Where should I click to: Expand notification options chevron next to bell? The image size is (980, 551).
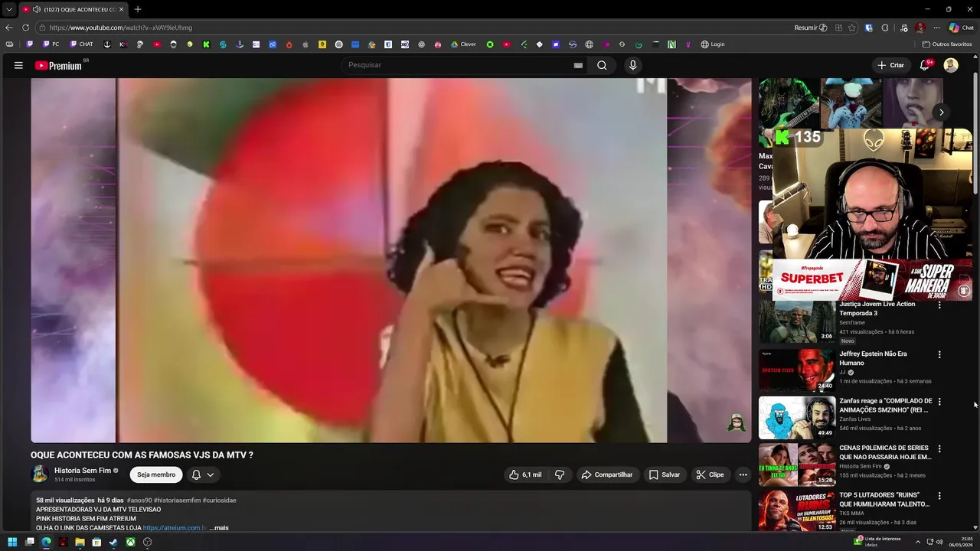click(211, 474)
